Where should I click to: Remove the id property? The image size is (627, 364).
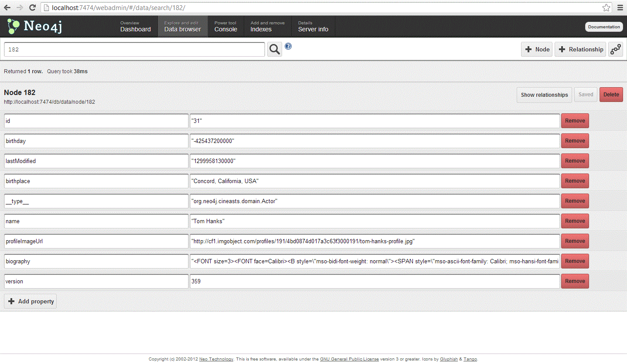575,121
